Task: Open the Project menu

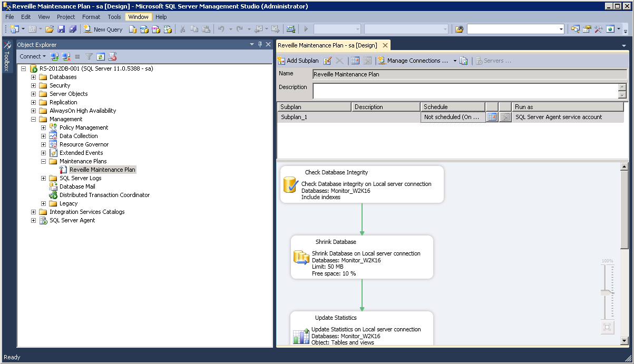Action: click(x=66, y=17)
